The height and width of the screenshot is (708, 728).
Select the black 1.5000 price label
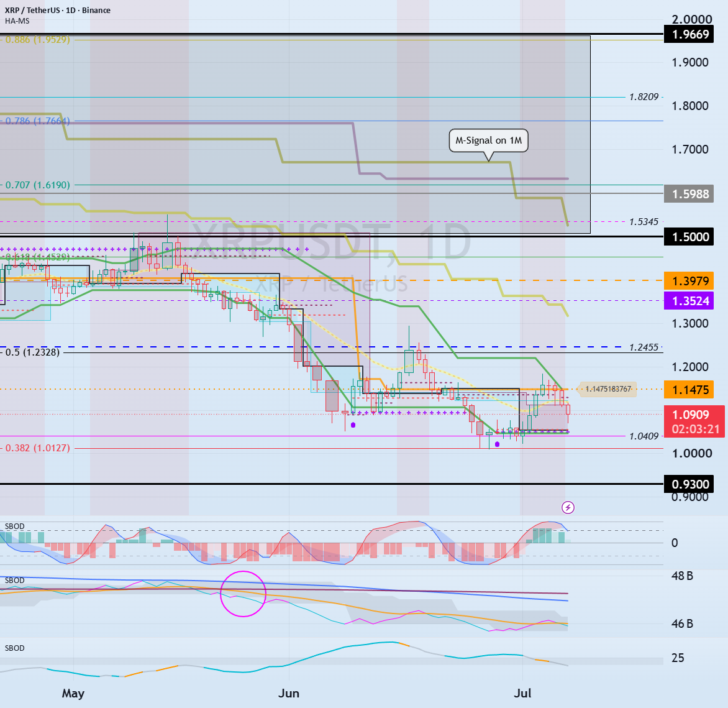click(688, 237)
